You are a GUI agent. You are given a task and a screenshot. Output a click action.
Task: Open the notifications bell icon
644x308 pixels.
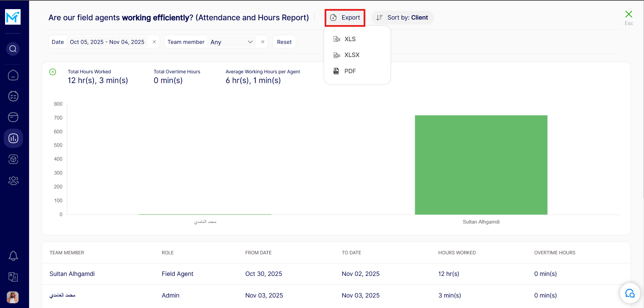[13, 256]
